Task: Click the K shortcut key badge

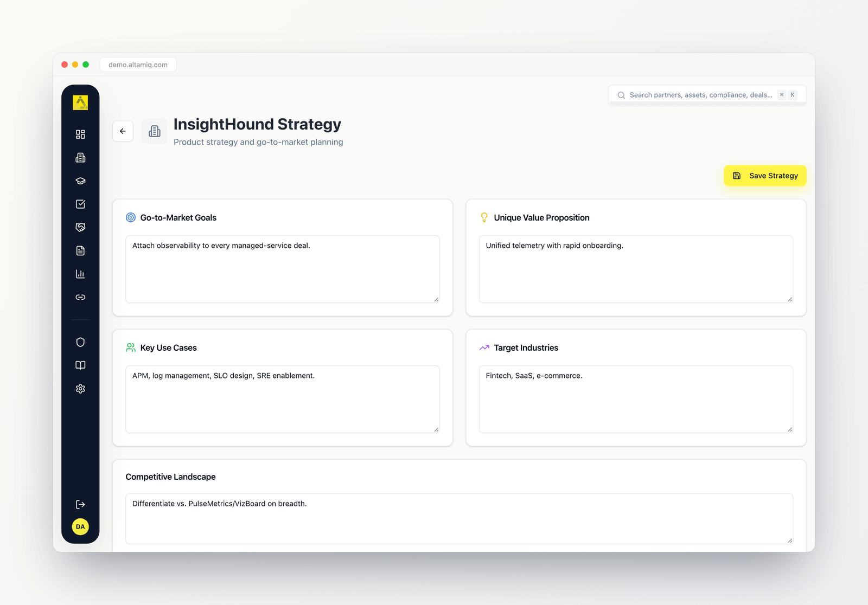Action: (793, 95)
